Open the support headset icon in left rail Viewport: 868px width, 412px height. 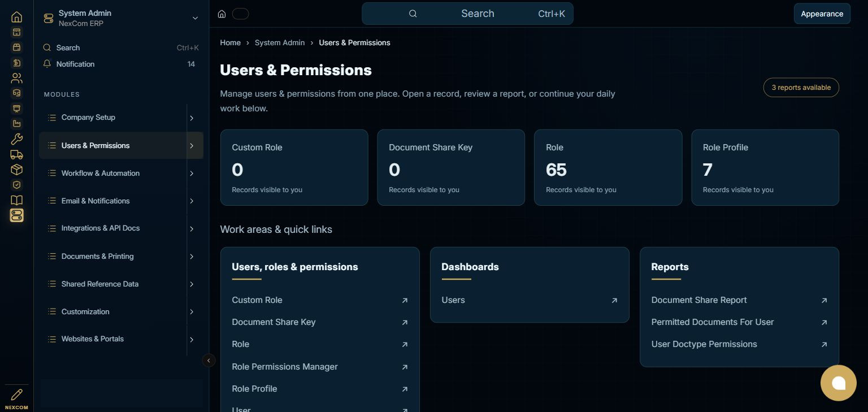coord(17,93)
